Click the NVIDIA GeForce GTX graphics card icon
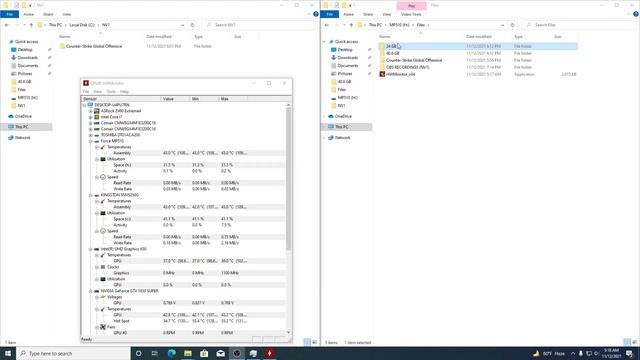Image resolution: width=640 pixels, height=360 pixels. (97, 291)
